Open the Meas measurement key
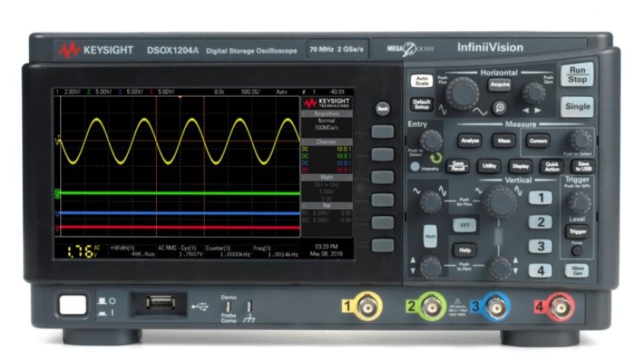 (x=503, y=141)
